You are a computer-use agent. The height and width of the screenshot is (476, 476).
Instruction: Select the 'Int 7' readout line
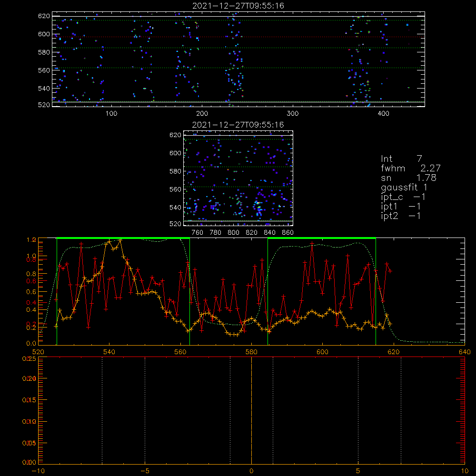point(401,159)
